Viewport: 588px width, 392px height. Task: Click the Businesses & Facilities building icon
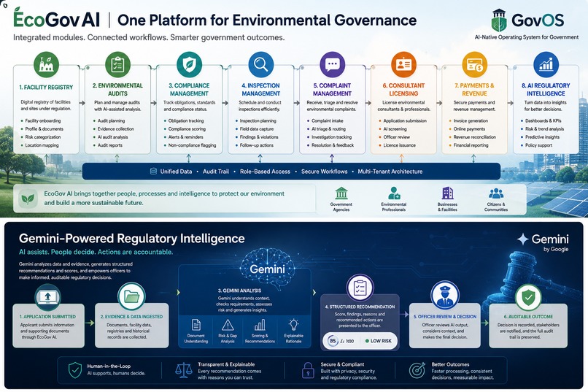pyautogui.click(x=447, y=193)
